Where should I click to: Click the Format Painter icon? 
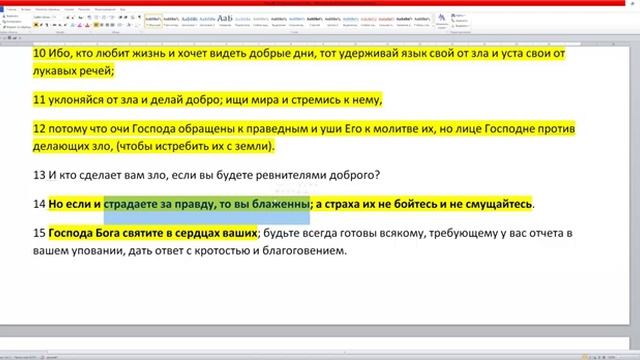[4, 27]
